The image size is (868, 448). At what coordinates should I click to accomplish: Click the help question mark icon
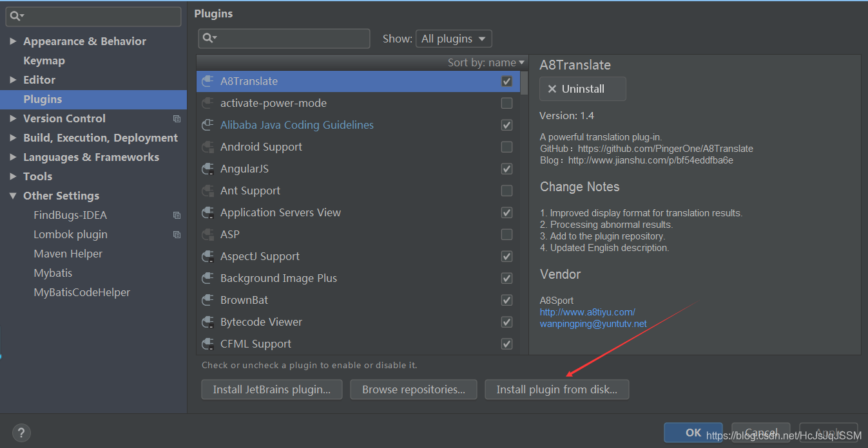[x=21, y=433]
